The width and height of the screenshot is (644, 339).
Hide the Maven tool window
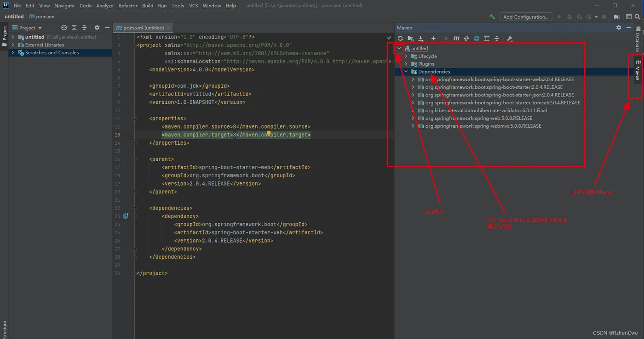[628, 28]
